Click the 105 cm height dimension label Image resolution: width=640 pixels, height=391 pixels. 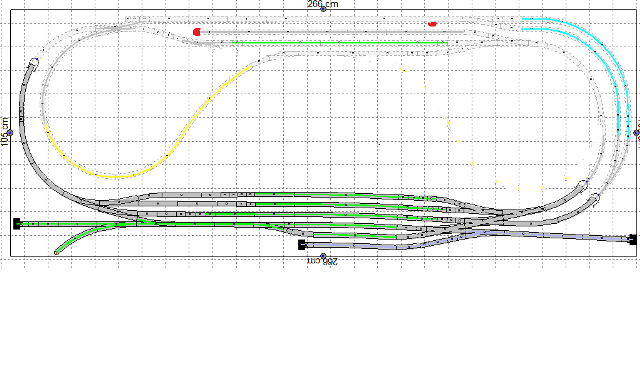[4, 131]
